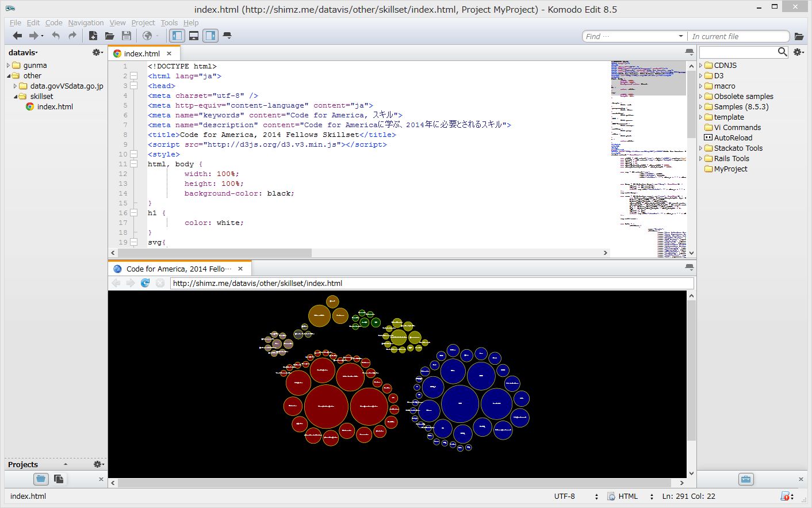This screenshot has width=812, height=508.
Task: Stop loading in the browser preview
Action: (x=160, y=283)
